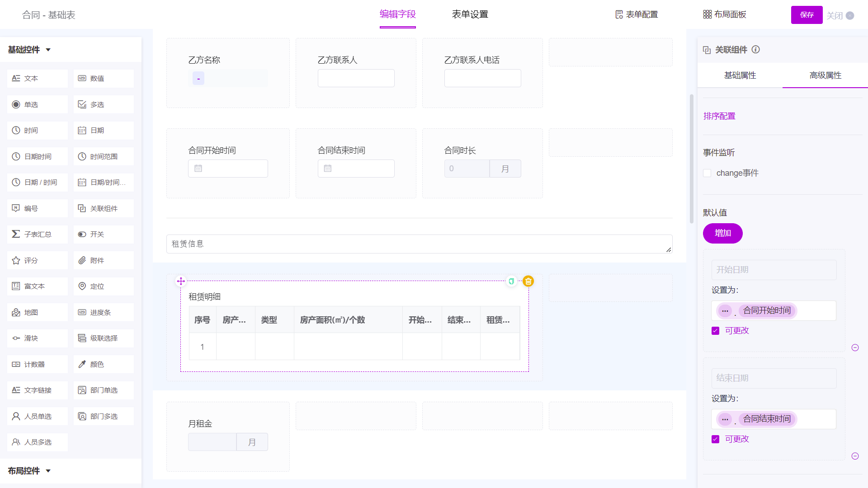
Task: Select the 附件 attachment control
Action: pyautogui.click(x=104, y=260)
